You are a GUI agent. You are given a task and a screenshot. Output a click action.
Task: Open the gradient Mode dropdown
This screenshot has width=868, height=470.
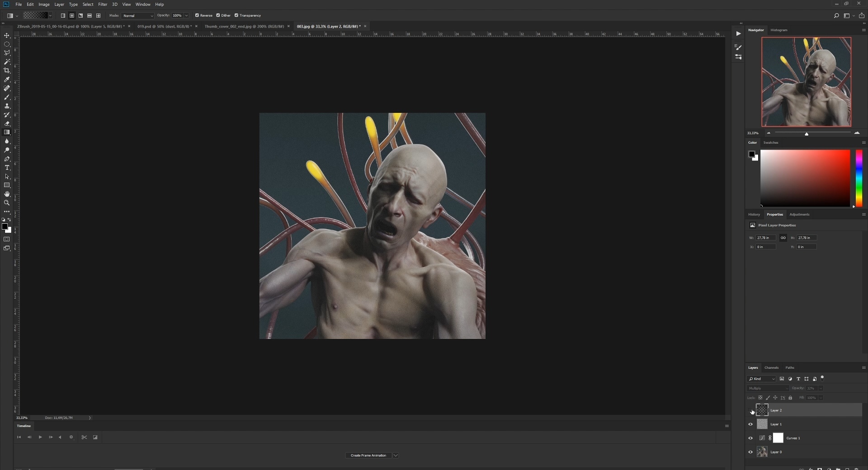(138, 15)
